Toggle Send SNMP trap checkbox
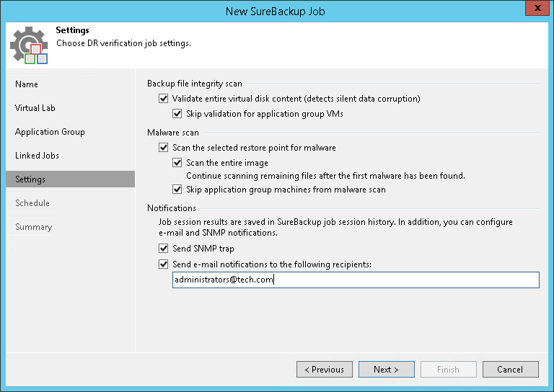554x392 pixels. pos(163,249)
